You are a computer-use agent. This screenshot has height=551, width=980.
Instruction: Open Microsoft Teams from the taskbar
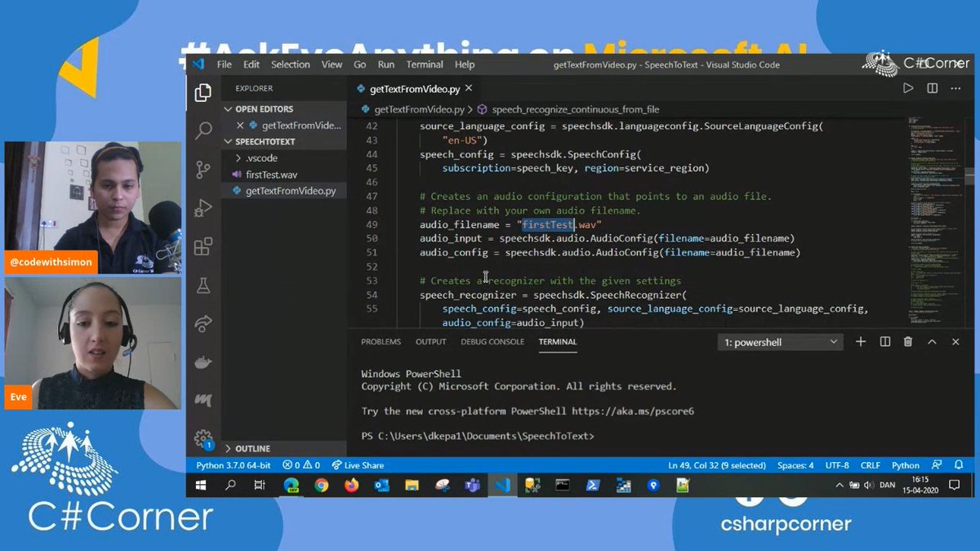pos(472,485)
